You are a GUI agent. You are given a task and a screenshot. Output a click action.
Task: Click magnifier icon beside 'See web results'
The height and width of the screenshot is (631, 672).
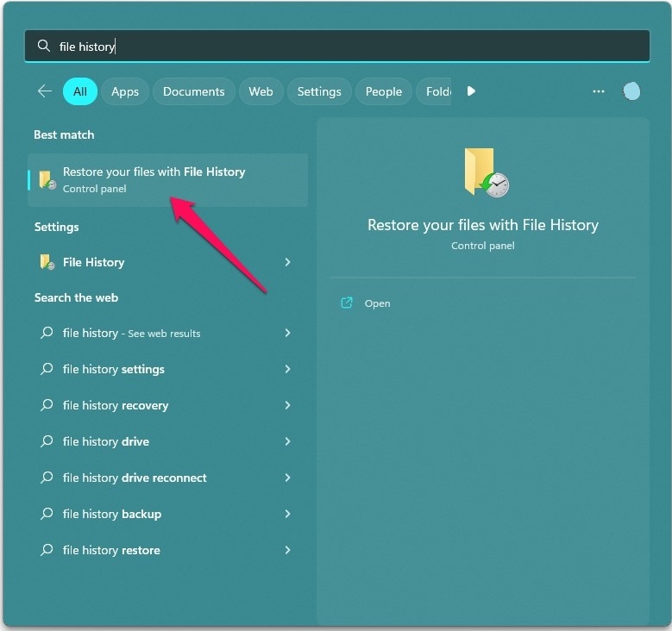[47, 333]
